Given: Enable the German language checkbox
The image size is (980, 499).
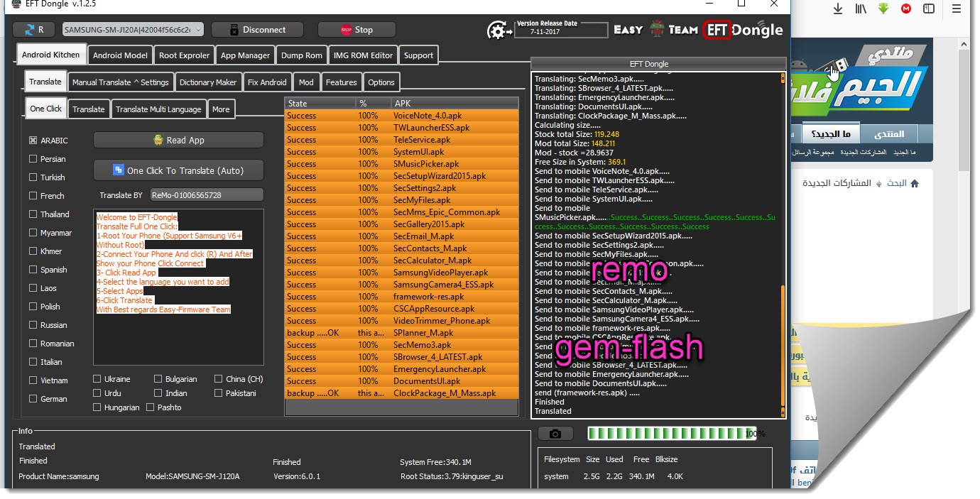Looking at the screenshot, I should 33,399.
